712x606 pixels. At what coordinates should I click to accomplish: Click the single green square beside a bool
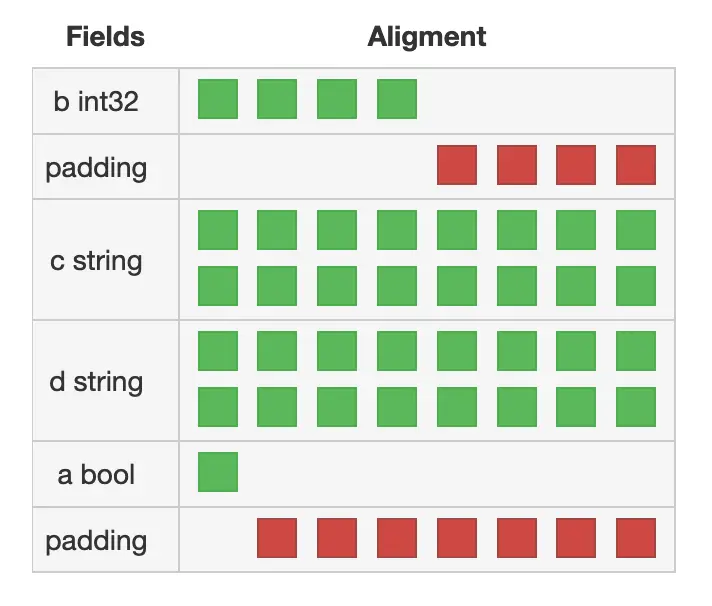[x=218, y=472]
